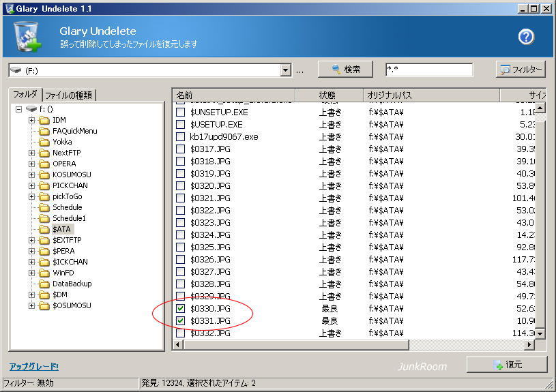Click the $OSUMOSU folder icon

[x=44, y=306]
